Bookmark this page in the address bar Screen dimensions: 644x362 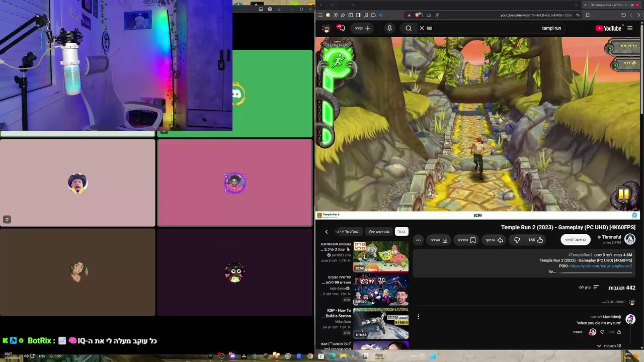point(587,15)
